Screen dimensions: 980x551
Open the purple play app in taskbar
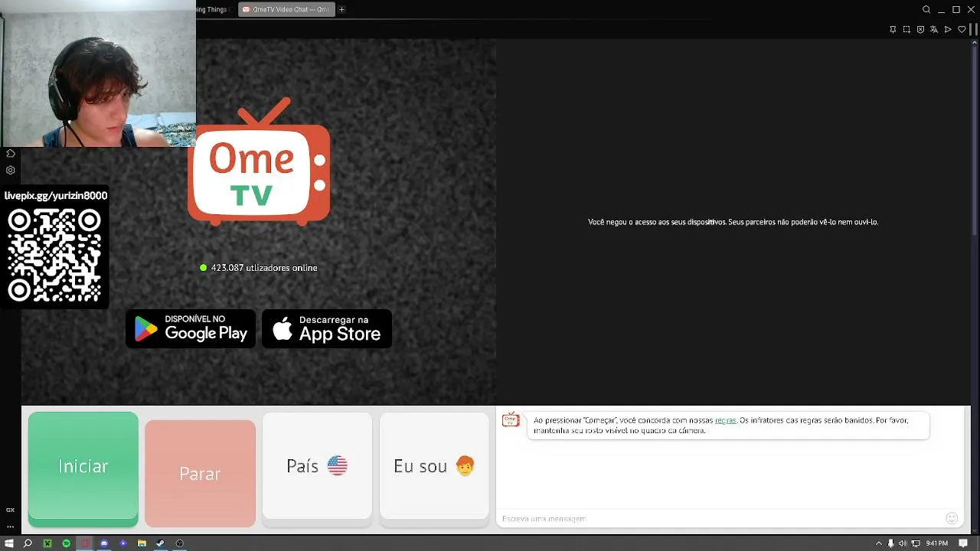pyautogui.click(x=122, y=543)
